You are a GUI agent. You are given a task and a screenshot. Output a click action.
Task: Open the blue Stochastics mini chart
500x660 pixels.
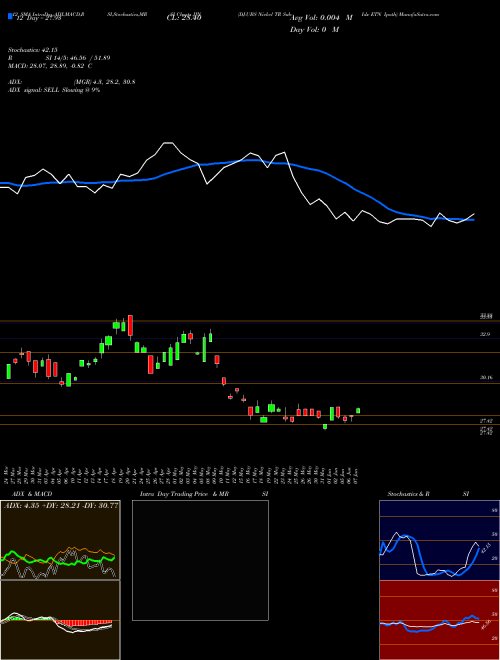click(439, 540)
